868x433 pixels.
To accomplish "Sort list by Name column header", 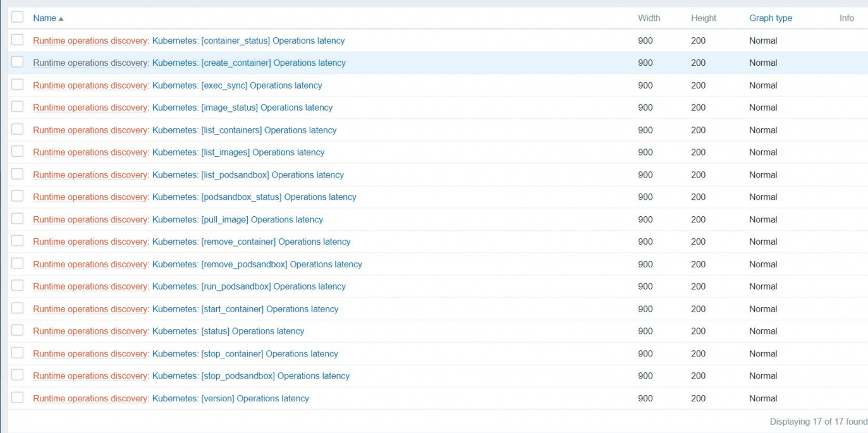I will click(44, 18).
